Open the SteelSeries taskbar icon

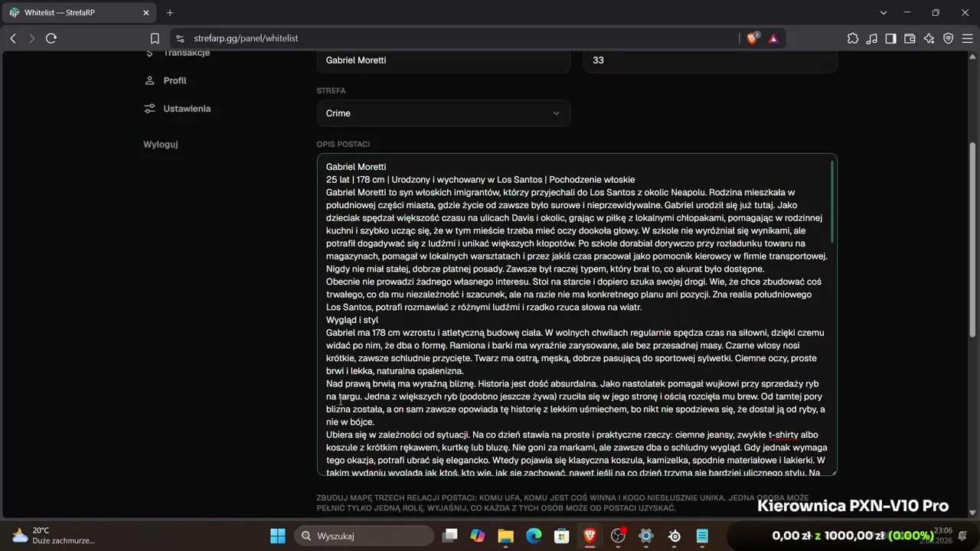click(675, 536)
